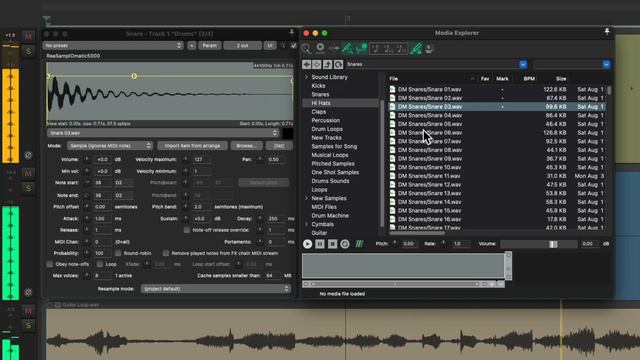The image size is (640, 360).
Task: Click the black color box beside sample name
Action: [x=288, y=133]
